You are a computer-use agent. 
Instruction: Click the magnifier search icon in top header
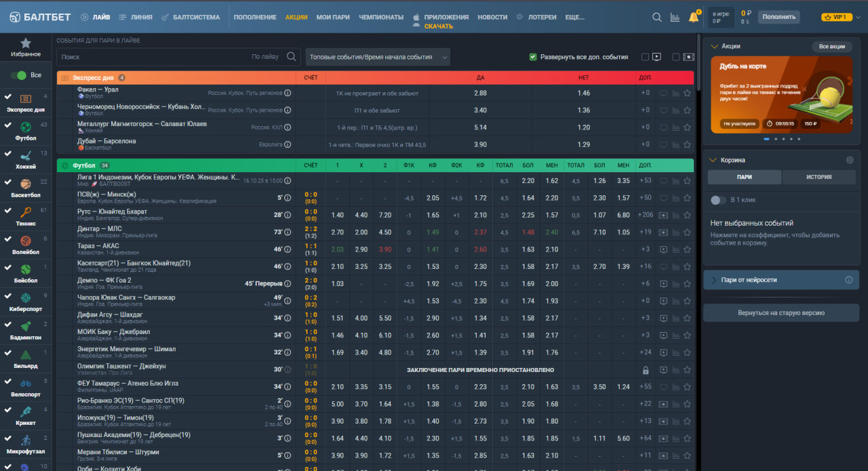[x=657, y=18]
